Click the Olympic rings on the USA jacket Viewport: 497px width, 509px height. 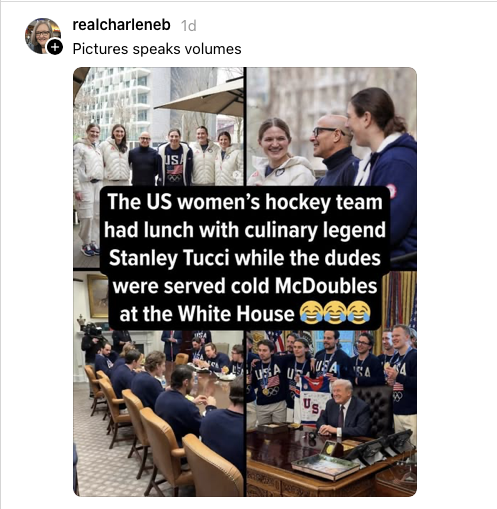(174, 178)
